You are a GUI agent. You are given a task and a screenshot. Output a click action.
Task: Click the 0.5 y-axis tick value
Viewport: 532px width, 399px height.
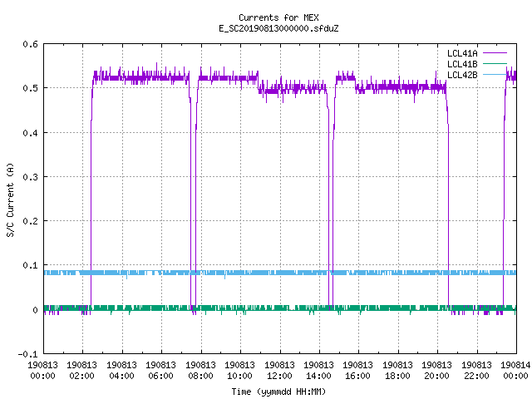click(x=30, y=88)
